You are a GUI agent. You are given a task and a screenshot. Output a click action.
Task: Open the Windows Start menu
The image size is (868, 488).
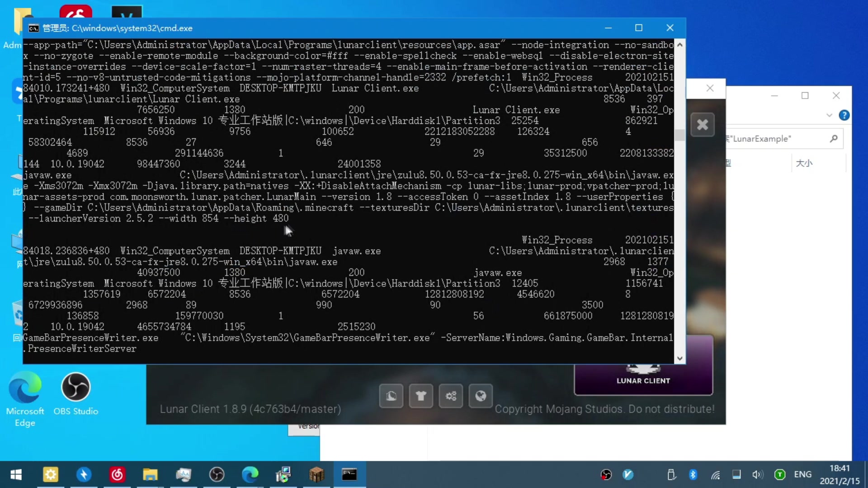tap(16, 474)
